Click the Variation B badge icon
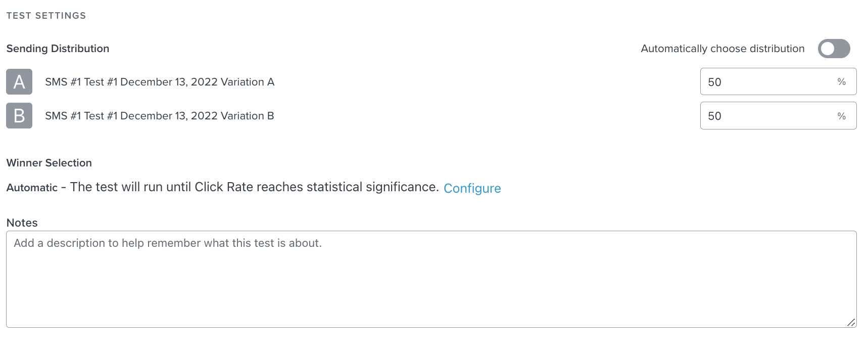The image size is (868, 345). pyautogui.click(x=19, y=115)
